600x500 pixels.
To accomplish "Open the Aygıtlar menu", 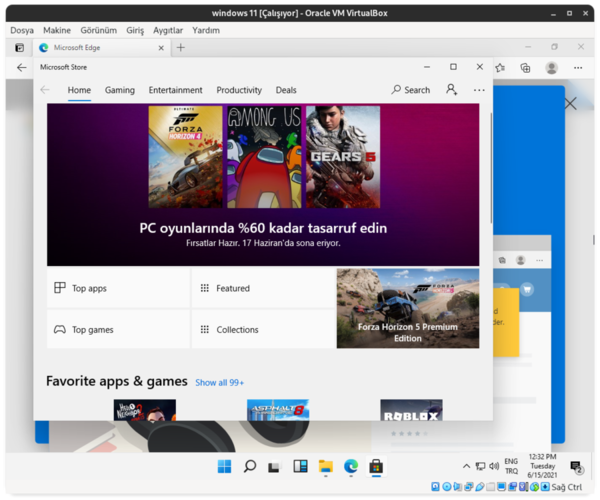I will coord(168,30).
